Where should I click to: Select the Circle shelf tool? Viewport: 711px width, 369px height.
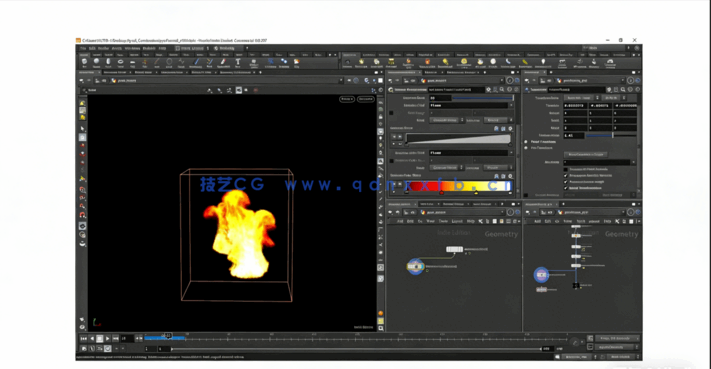(x=169, y=63)
